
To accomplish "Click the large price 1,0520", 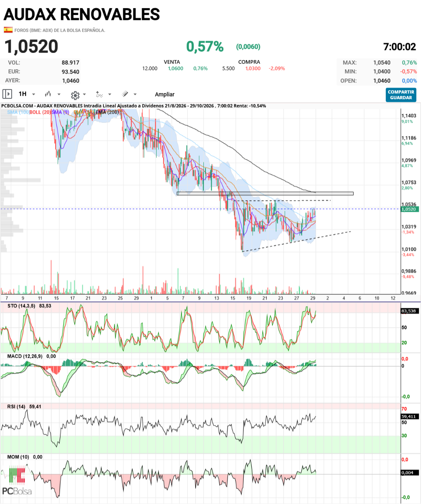I will coord(31,47).
